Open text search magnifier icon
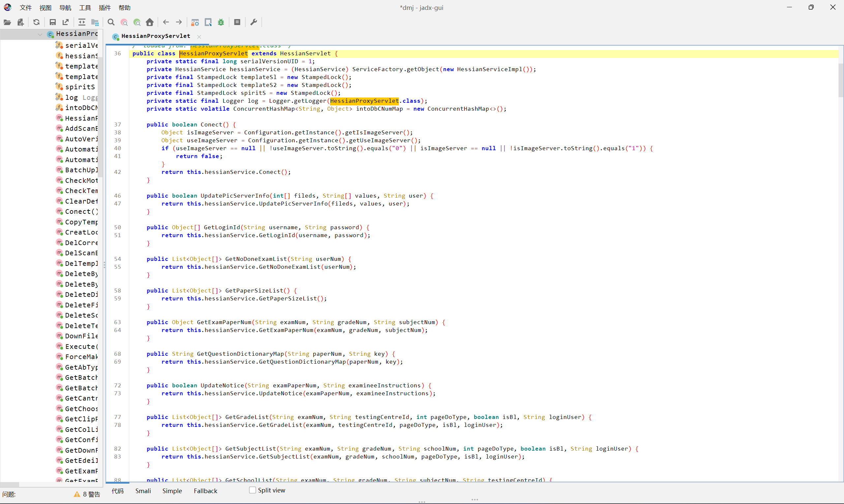844x504 pixels. click(111, 22)
